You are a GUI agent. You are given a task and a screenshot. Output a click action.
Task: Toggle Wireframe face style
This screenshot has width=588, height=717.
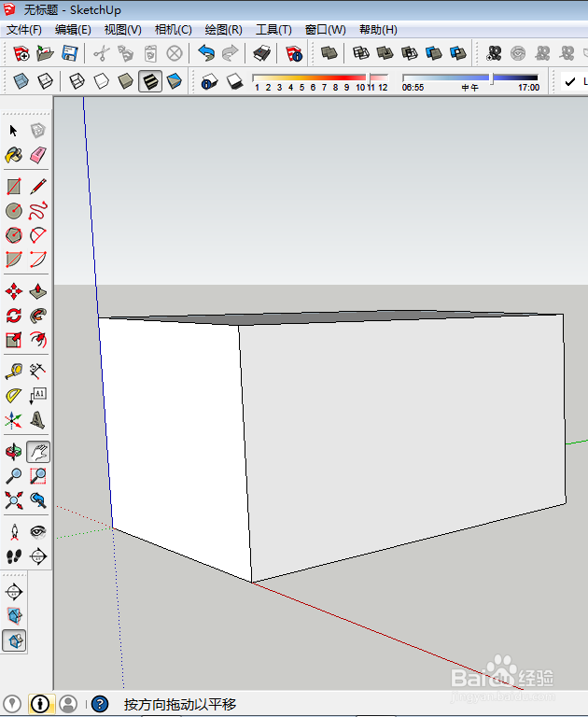(77, 81)
